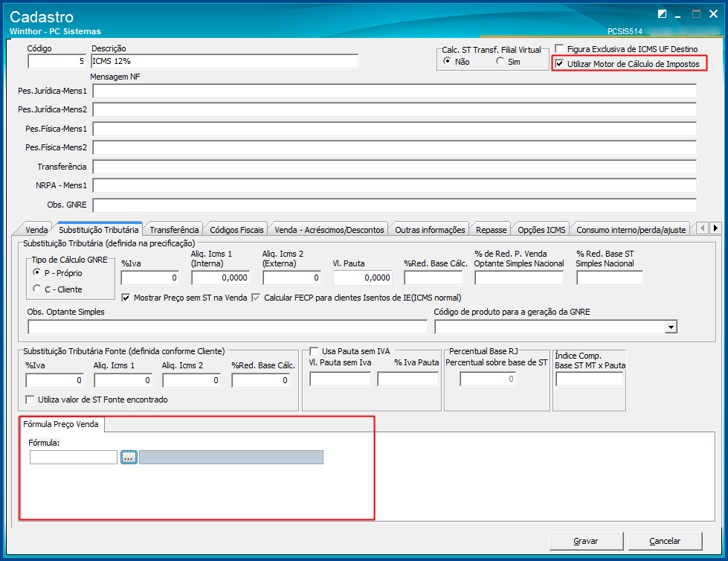Viewport: 728px width, 561px height.
Task: Select the Fórmula Preço Venda tab
Action: tap(61, 424)
